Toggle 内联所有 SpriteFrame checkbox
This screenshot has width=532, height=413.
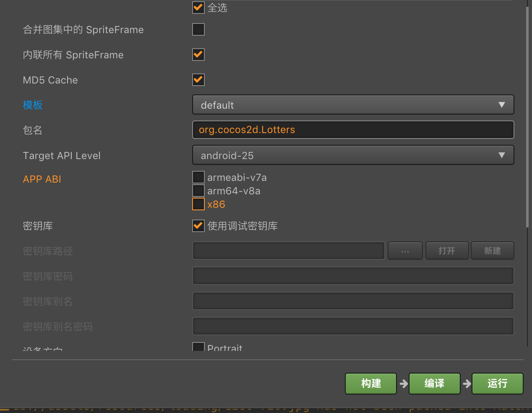pyautogui.click(x=198, y=55)
